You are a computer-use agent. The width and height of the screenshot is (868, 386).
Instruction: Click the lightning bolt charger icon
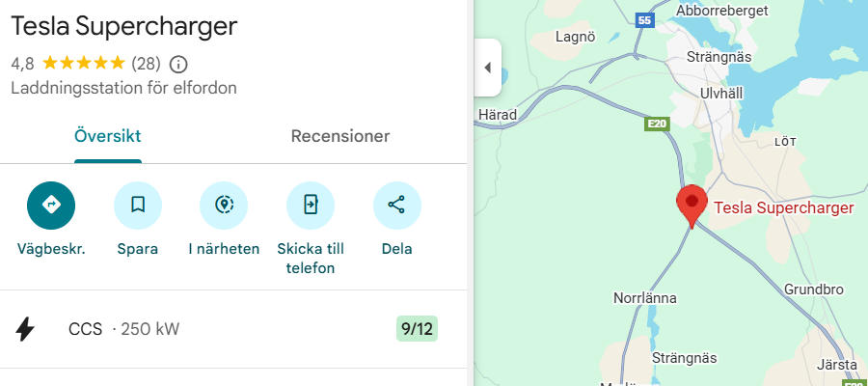(26, 329)
